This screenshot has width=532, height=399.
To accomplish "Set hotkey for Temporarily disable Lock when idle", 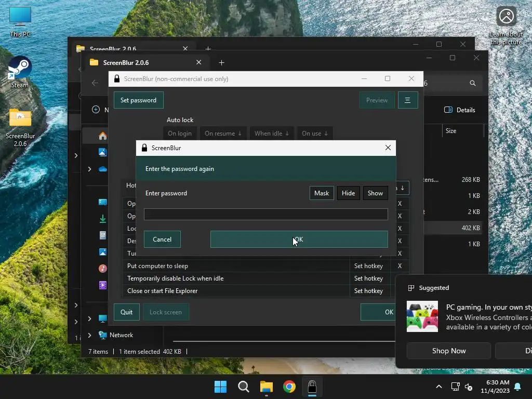I will (368, 278).
